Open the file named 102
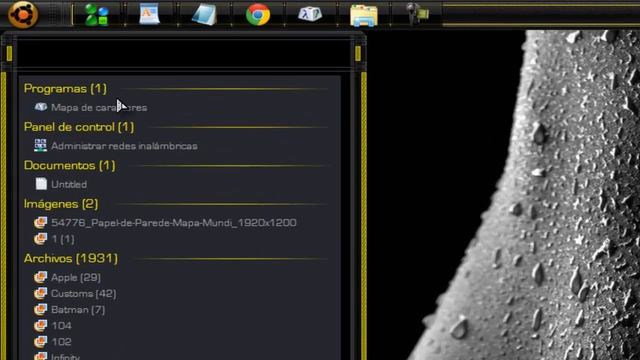Viewport: 640px width, 360px height. (x=62, y=342)
